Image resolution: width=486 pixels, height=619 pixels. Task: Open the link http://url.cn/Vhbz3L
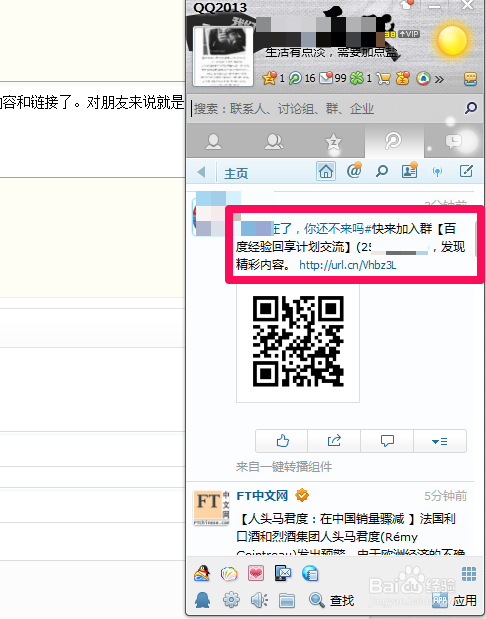click(347, 265)
